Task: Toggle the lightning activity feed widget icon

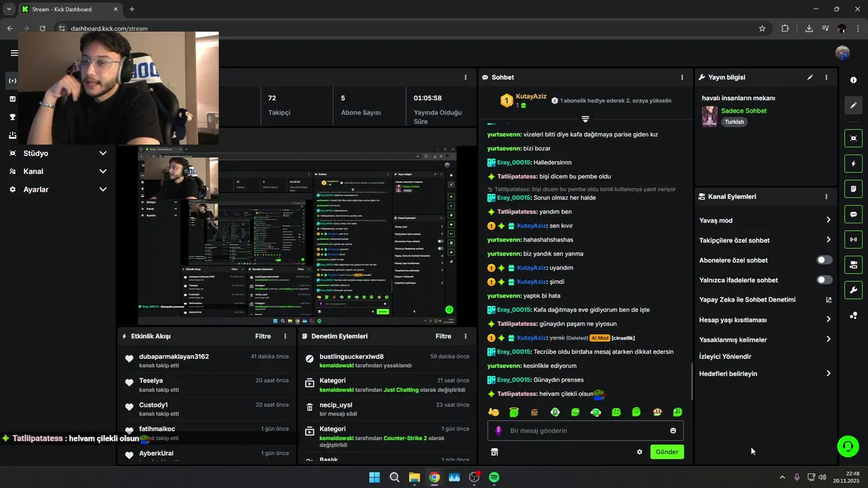Action: [x=853, y=163]
